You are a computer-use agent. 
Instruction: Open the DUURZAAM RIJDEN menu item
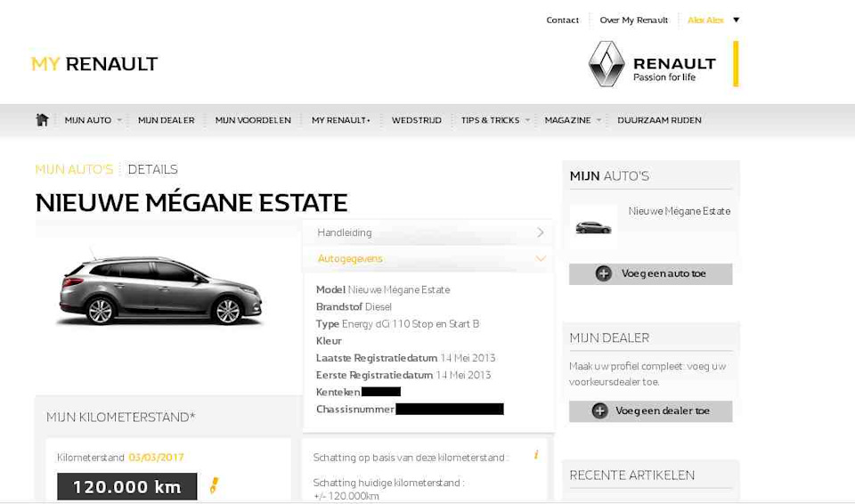pos(659,120)
